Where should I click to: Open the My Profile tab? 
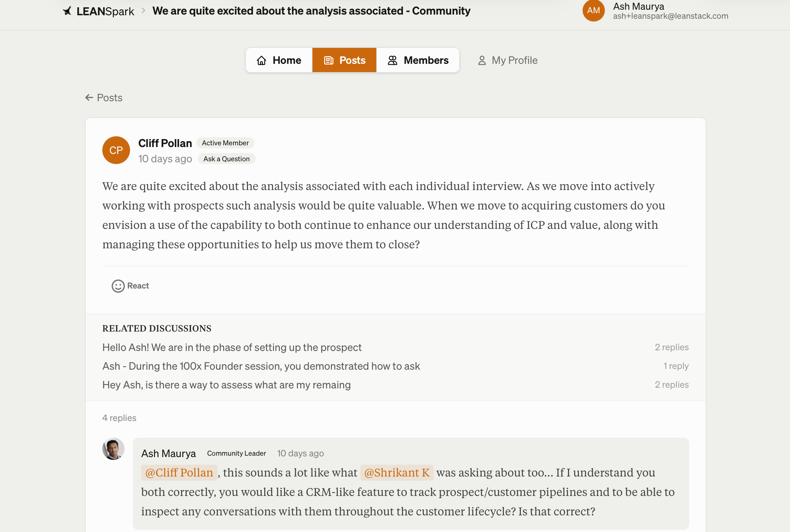508,60
